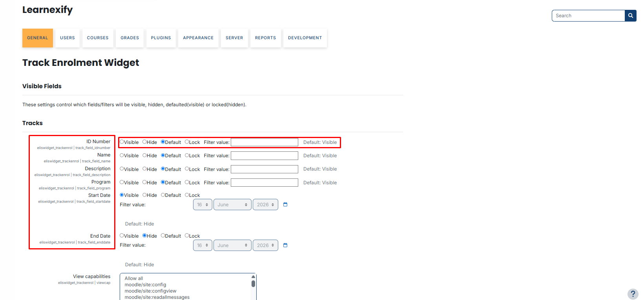Click the Name filter value field

pyautogui.click(x=265, y=156)
